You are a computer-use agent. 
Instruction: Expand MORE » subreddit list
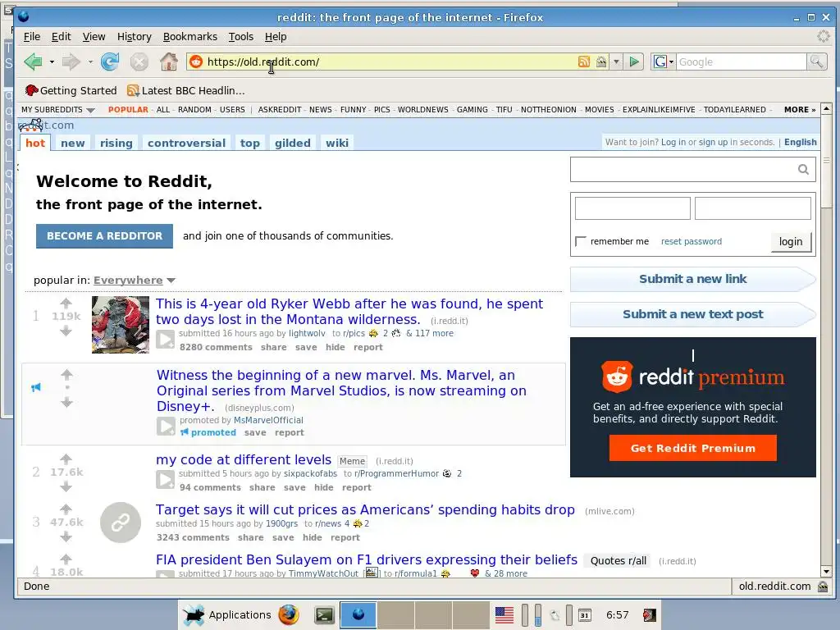click(800, 109)
